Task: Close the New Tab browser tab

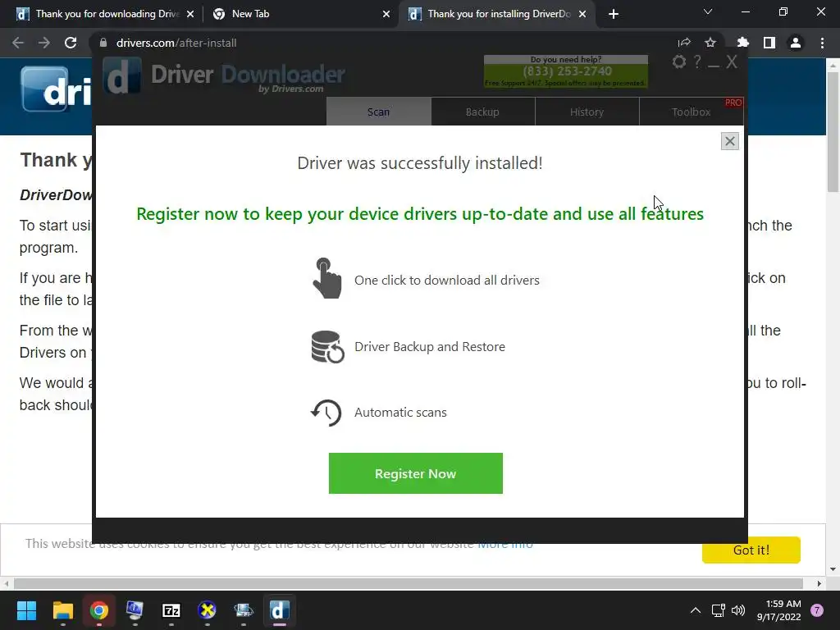Action: pyautogui.click(x=386, y=14)
